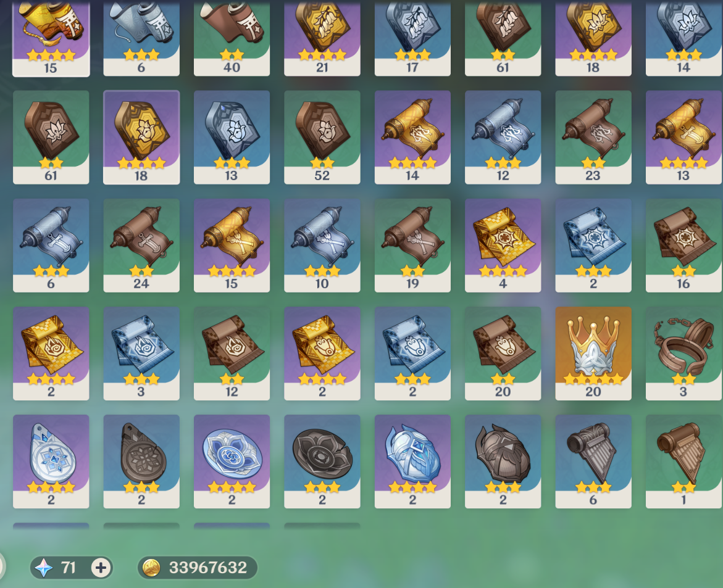Click the Primogem star currency icon

click(44, 567)
